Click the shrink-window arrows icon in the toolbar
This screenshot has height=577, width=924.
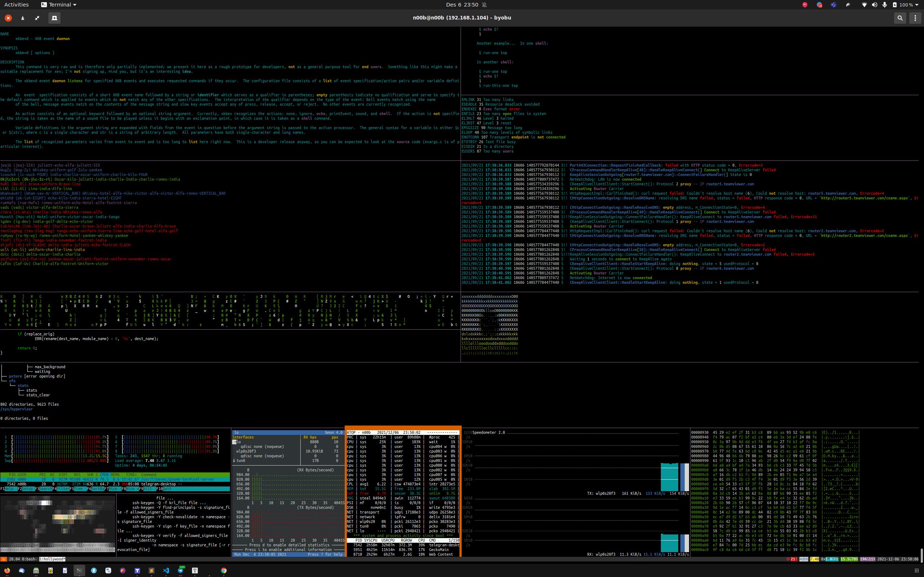37,18
